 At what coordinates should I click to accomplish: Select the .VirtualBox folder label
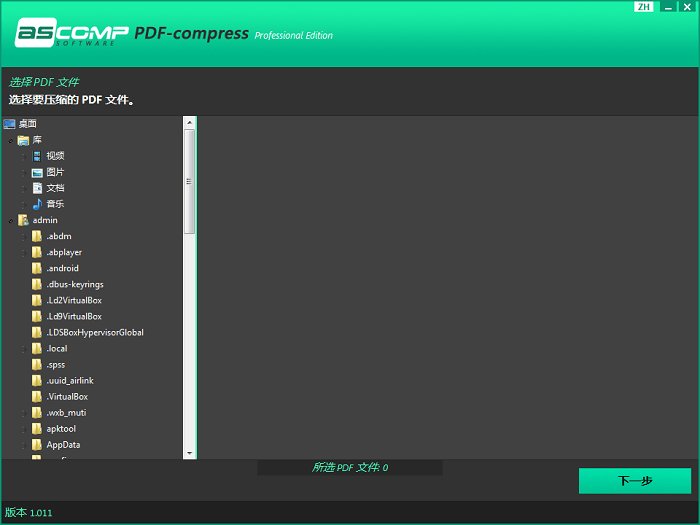pyautogui.click(x=67, y=397)
